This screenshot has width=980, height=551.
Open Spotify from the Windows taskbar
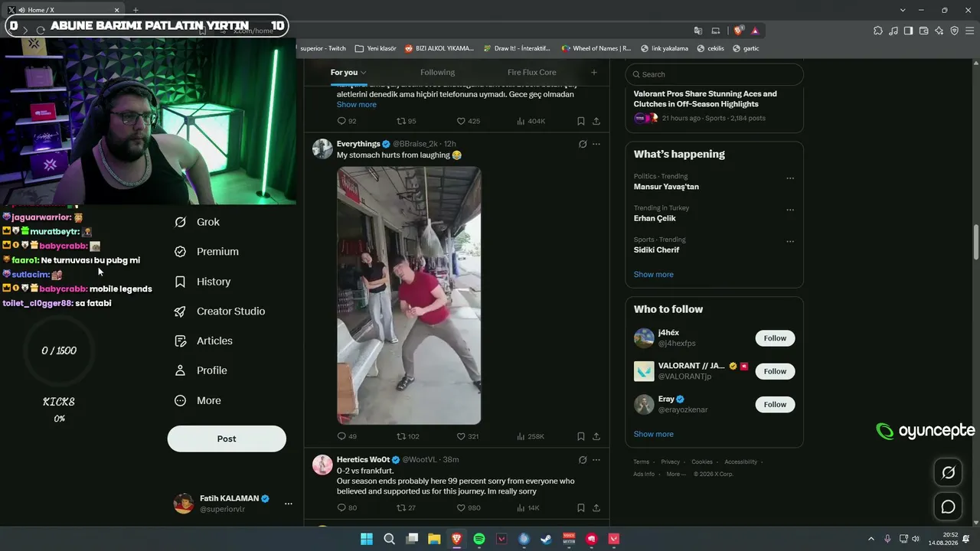(479, 539)
